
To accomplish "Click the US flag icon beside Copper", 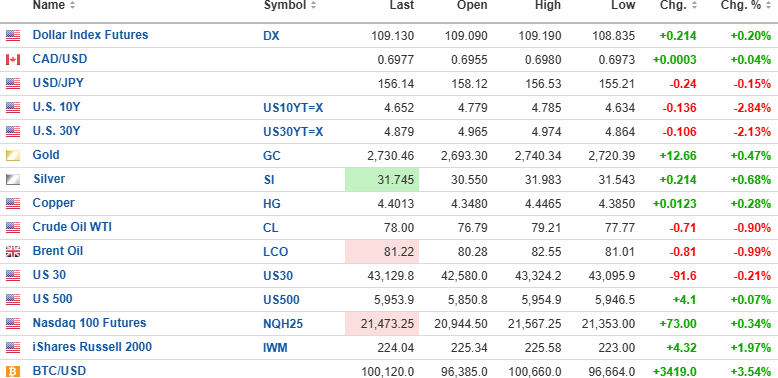I will tap(13, 203).
